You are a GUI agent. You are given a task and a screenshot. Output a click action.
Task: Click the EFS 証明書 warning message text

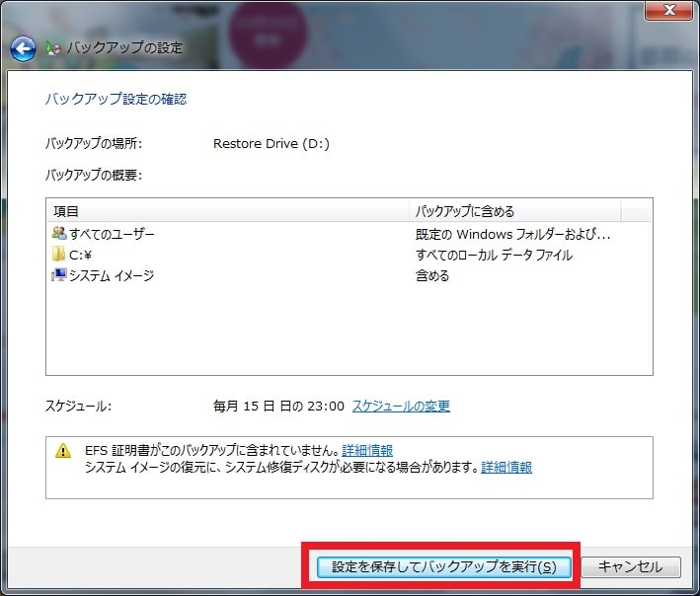pyautogui.click(x=212, y=450)
